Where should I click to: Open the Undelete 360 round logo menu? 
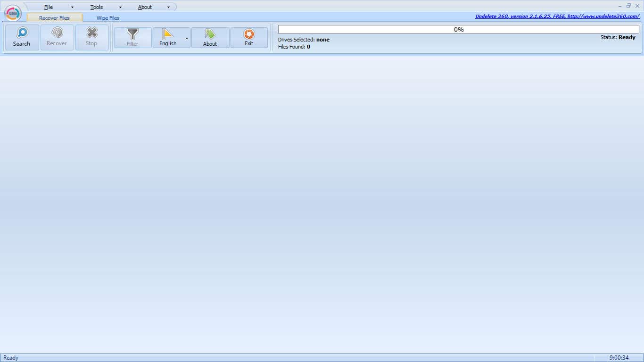pos(13,13)
